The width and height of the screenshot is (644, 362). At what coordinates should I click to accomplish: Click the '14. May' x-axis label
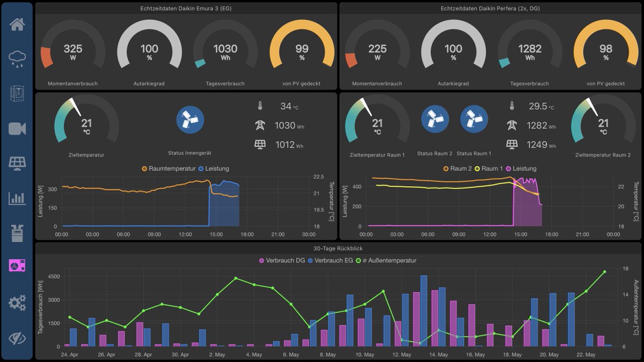[x=438, y=355]
